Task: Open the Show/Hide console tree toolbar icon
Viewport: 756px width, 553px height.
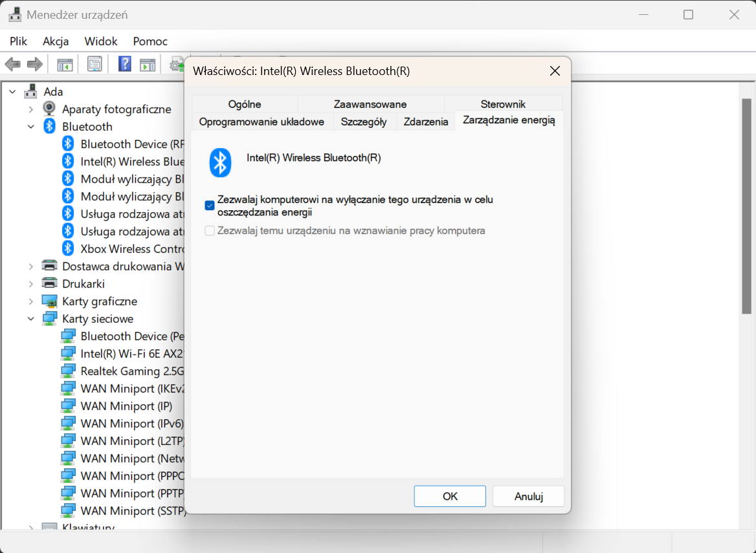Action: tap(64, 64)
